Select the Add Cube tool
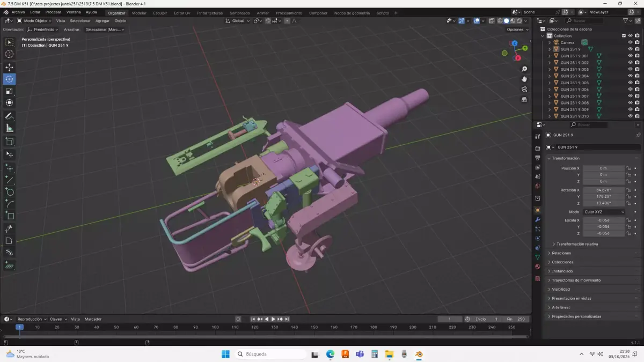Screen dimensions: 644x362 (x=9, y=142)
